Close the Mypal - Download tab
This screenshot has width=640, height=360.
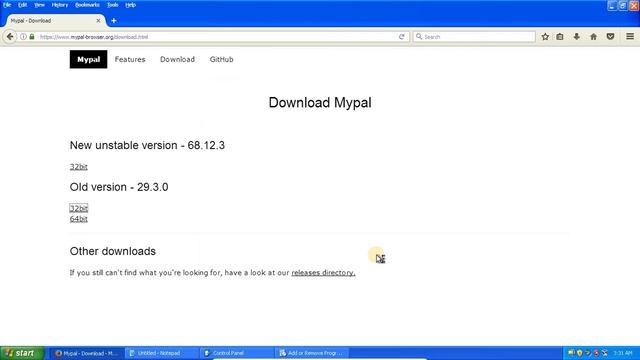(98, 20)
